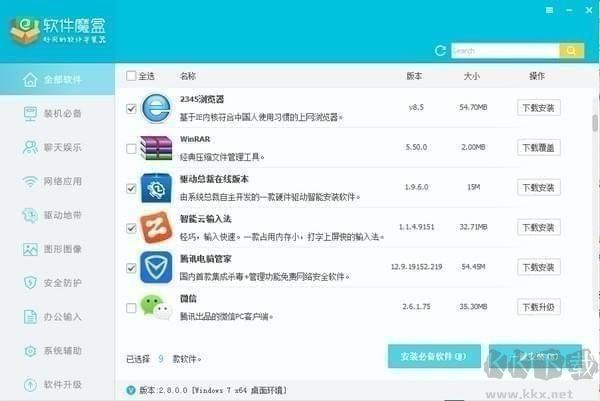
Task: Check the WinRAR checkbox
Action: click(131, 148)
